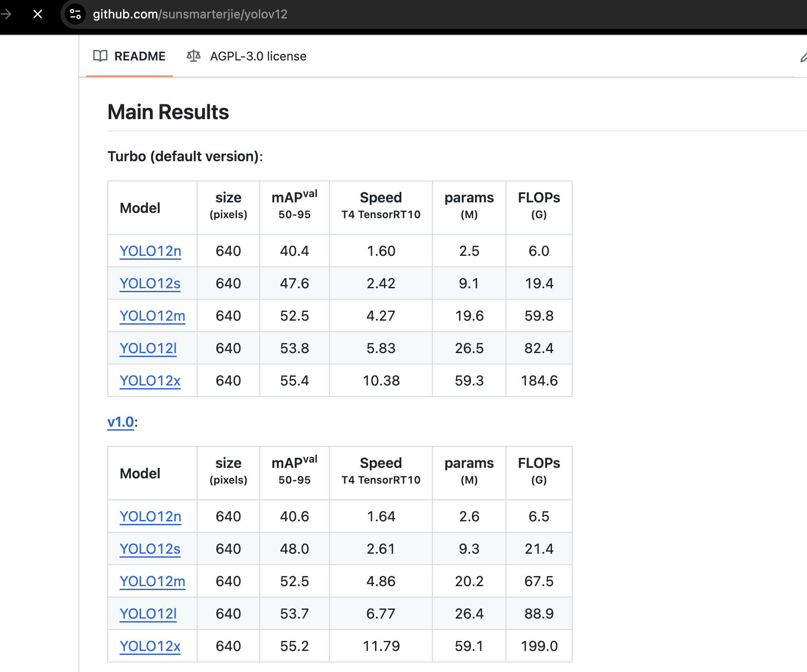The height and width of the screenshot is (672, 807).
Task: Click mAP value 48.0
Action: coord(294,549)
